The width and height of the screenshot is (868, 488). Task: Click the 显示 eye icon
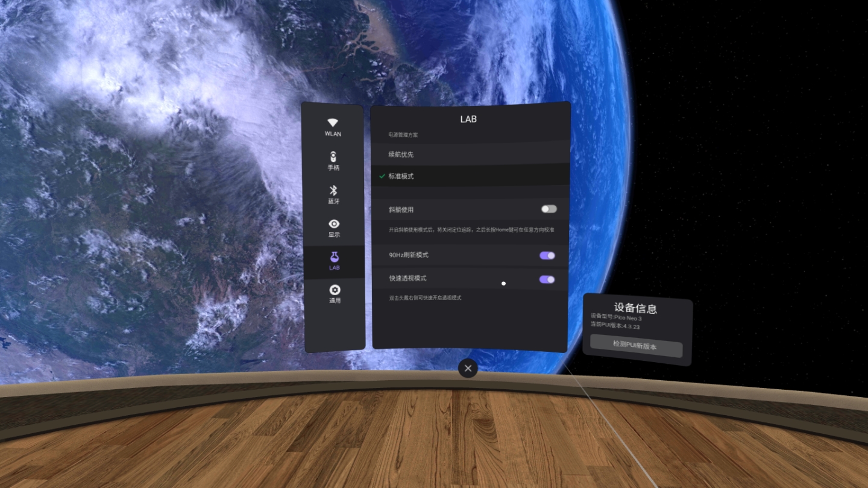[x=334, y=224]
